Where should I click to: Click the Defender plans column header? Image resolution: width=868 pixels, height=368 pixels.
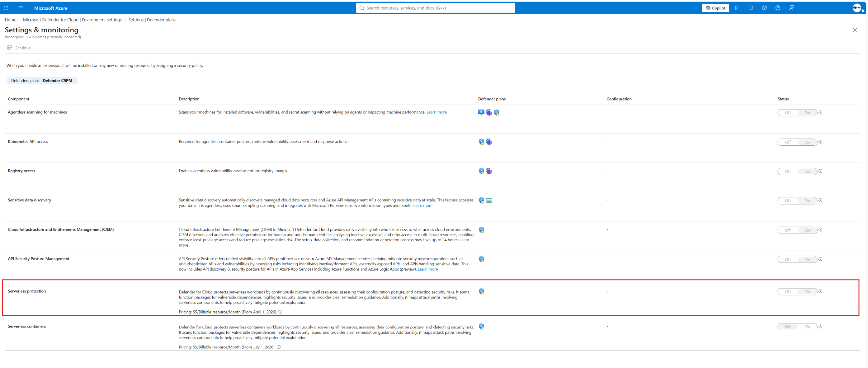coord(492,99)
